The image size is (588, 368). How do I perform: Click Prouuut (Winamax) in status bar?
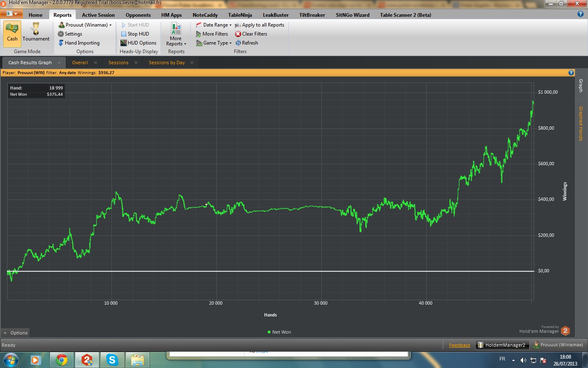click(x=558, y=345)
